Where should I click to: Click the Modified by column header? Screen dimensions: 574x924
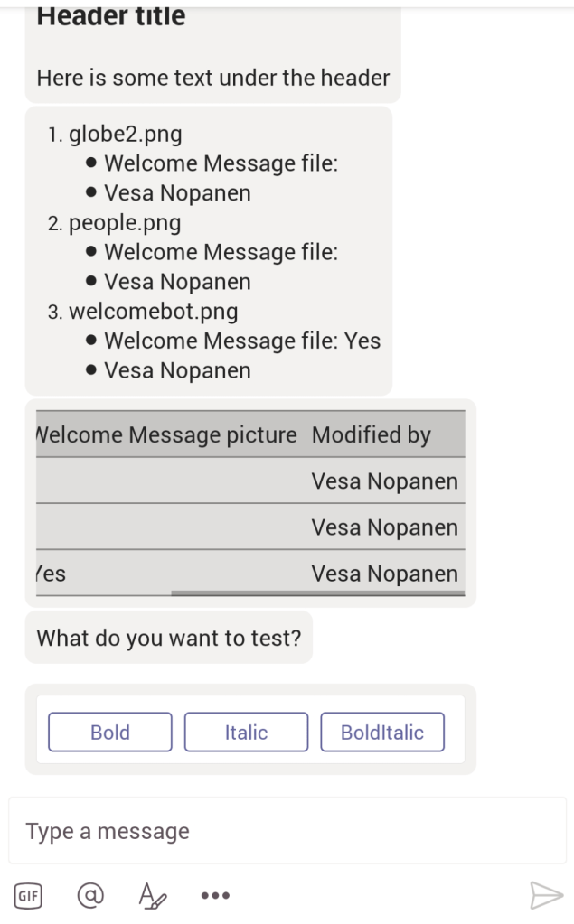(x=372, y=435)
